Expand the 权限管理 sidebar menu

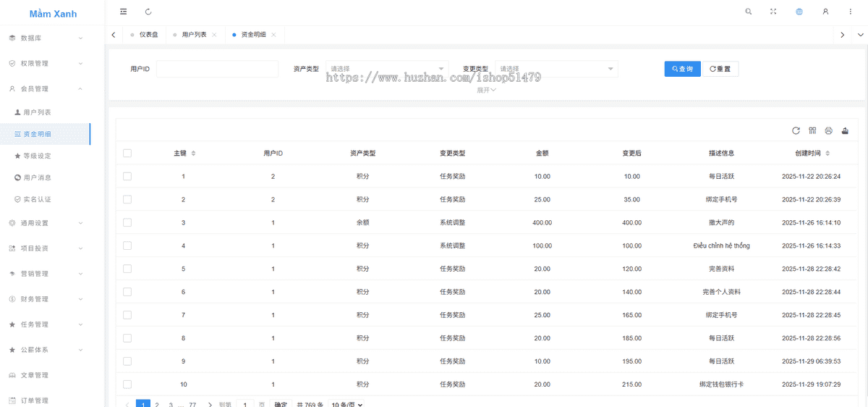pyautogui.click(x=45, y=64)
